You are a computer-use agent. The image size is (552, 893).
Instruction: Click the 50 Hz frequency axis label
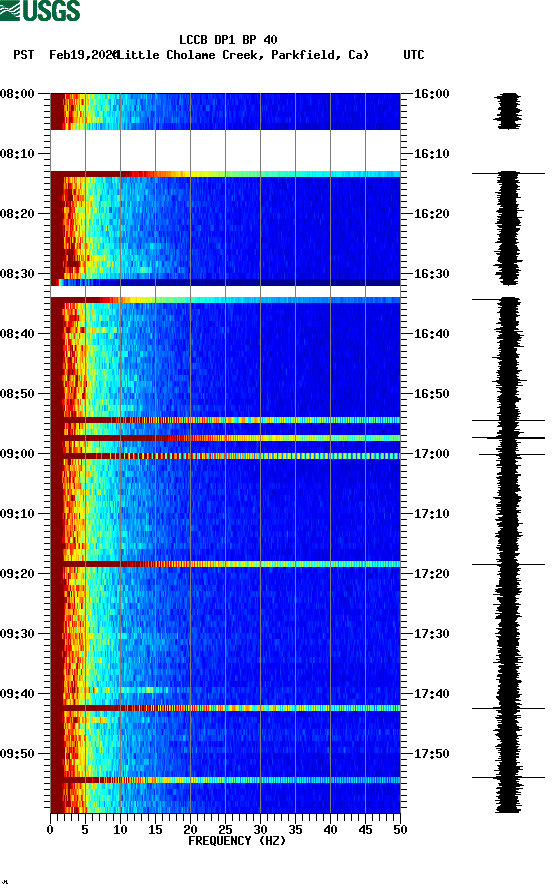(x=400, y=830)
